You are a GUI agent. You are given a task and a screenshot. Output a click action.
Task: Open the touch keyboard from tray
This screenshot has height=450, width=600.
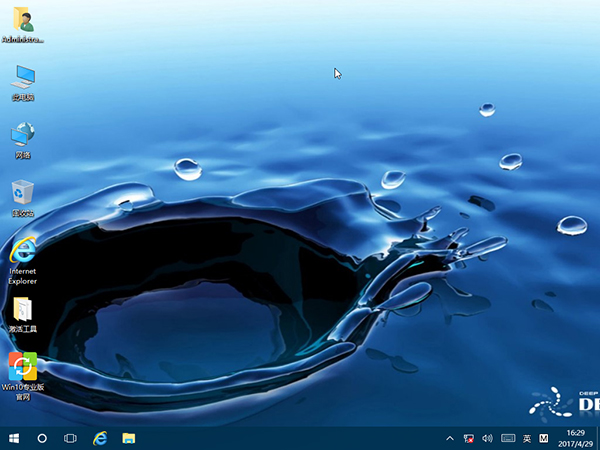(x=507, y=438)
